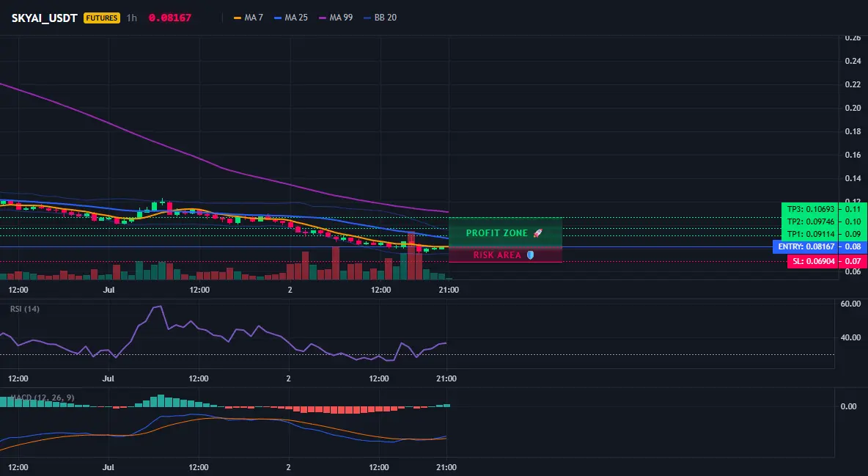
Task: Click the 0.20 price axis label
Action: (x=853, y=108)
